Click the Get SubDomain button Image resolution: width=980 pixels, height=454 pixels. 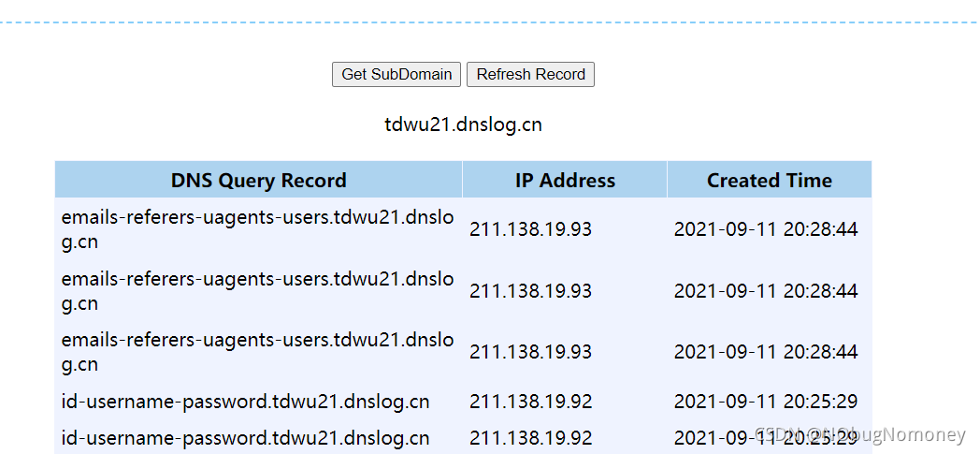(x=396, y=74)
